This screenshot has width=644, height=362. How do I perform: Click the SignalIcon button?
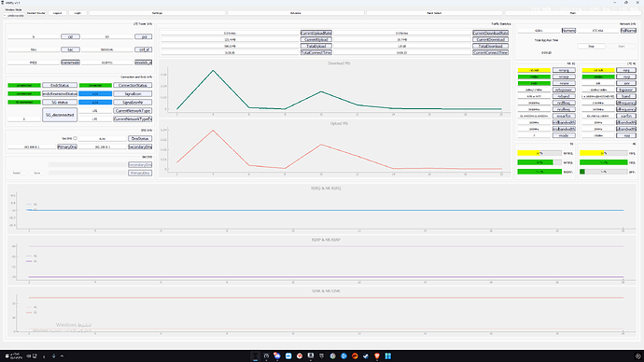(133, 94)
